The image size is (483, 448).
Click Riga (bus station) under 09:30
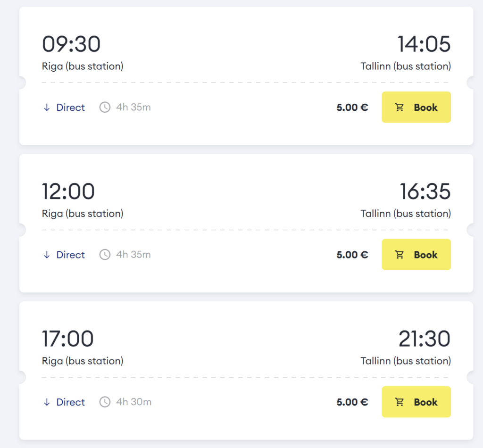(83, 66)
